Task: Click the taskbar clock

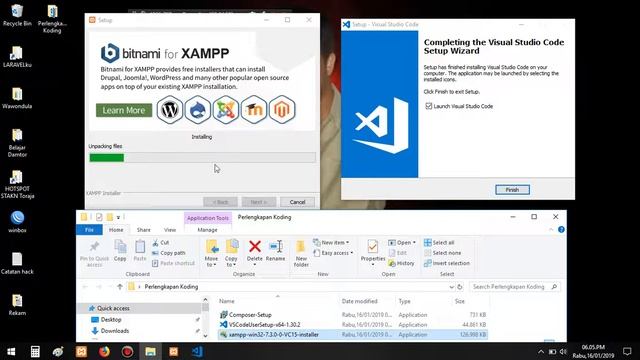Action: (593, 351)
